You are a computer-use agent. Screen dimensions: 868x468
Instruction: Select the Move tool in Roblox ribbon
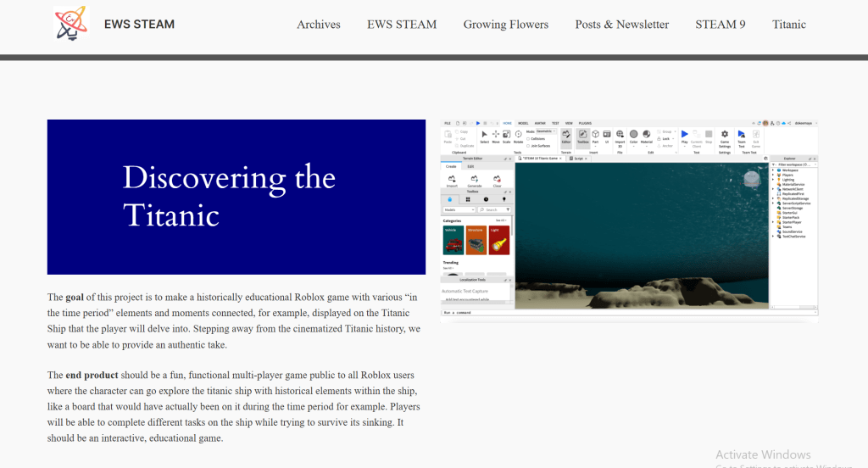click(496, 135)
